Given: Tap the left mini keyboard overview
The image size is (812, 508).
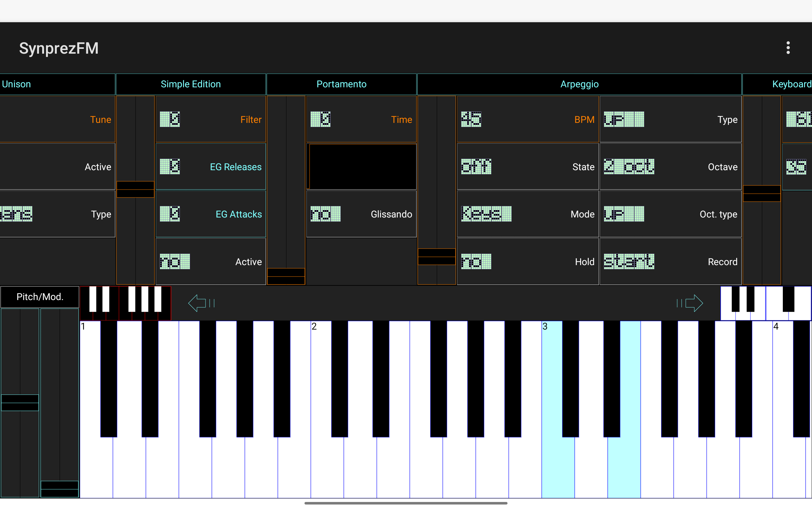Looking at the screenshot, I should pos(126,303).
